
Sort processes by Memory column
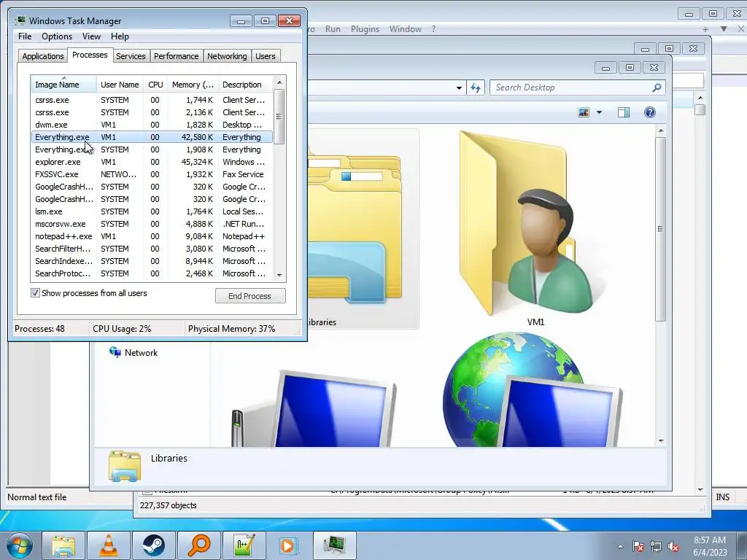coord(193,85)
